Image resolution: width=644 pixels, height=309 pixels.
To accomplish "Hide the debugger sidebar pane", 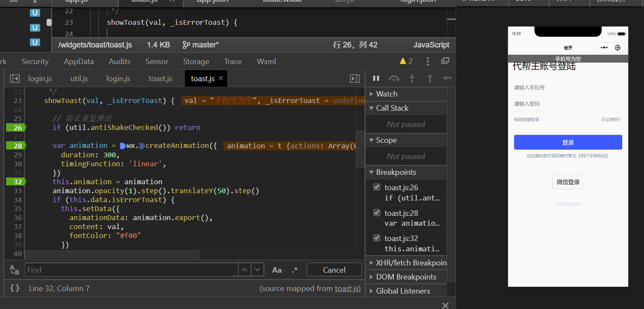I will coord(354,79).
